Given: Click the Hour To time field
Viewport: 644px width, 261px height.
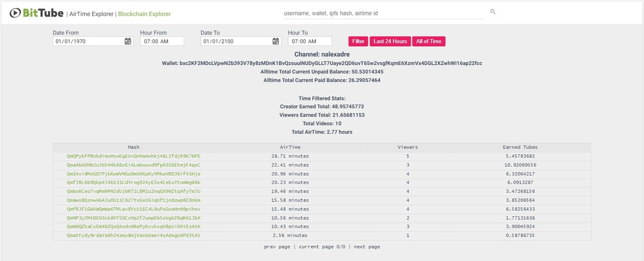Looking at the screenshot, I should [x=310, y=41].
